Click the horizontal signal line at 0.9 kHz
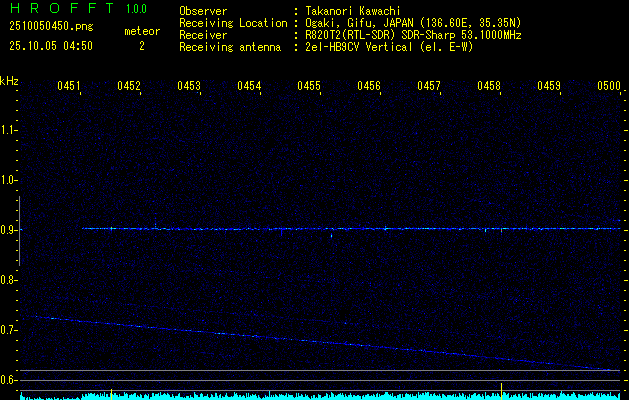This screenshot has height=400, width=629. 350,229
